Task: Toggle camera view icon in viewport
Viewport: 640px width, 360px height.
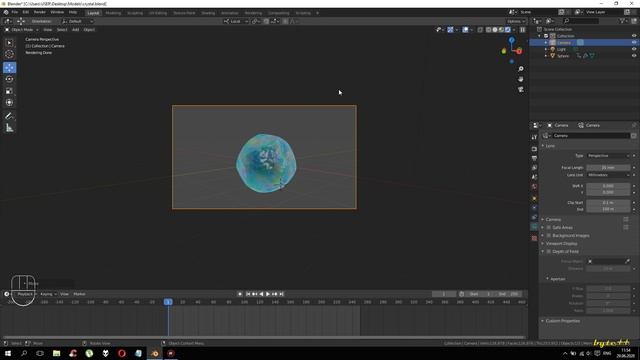Action: [x=521, y=89]
